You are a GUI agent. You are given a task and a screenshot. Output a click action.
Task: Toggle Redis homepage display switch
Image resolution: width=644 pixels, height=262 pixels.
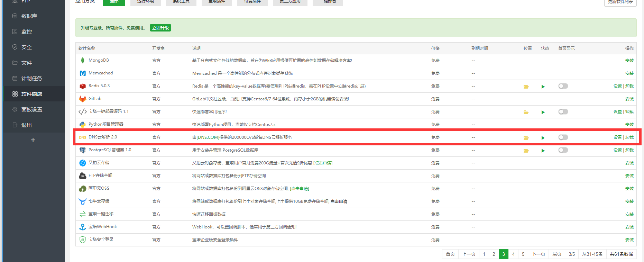point(563,86)
